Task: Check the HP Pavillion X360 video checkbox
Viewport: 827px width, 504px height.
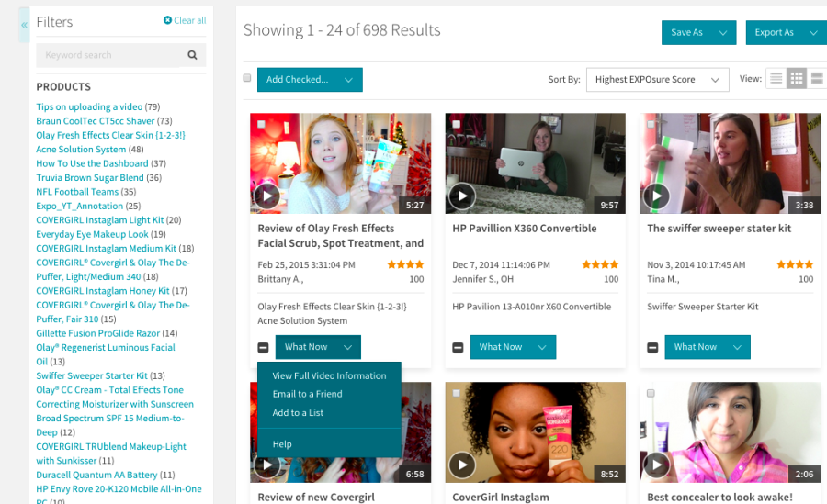Action: point(456,125)
